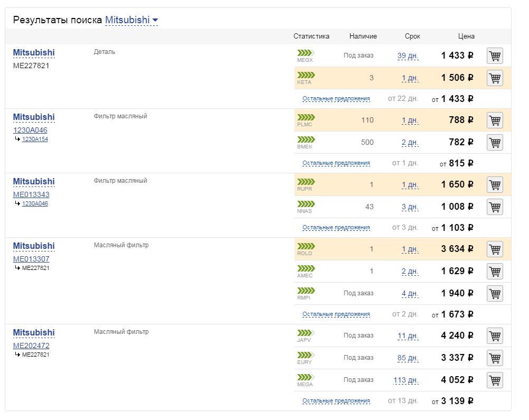Click the Срок column header

[412, 36]
